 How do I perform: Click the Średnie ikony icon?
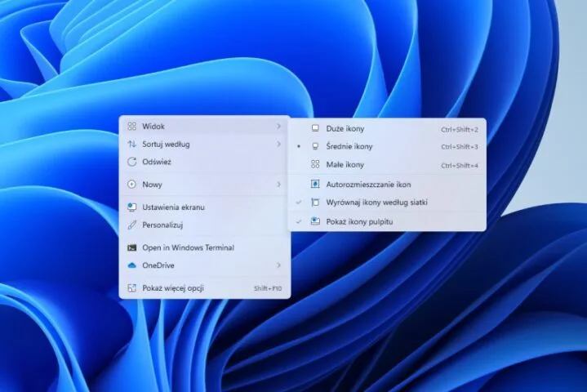[315, 146]
